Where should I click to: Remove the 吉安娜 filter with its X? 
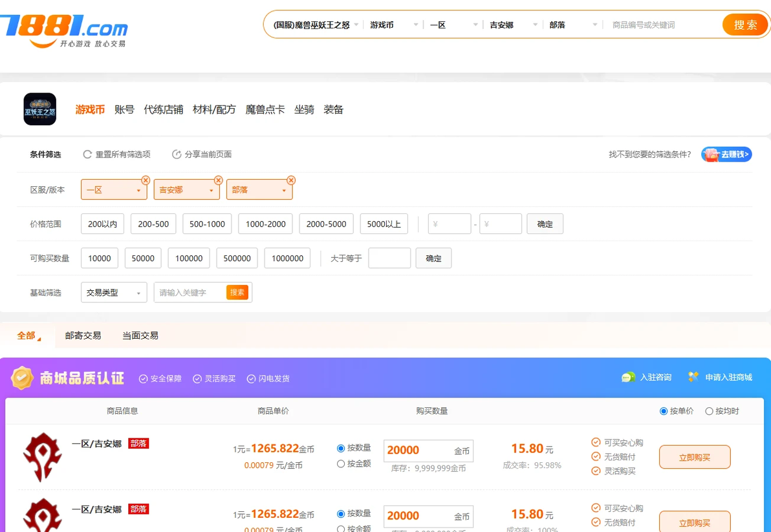tap(219, 180)
